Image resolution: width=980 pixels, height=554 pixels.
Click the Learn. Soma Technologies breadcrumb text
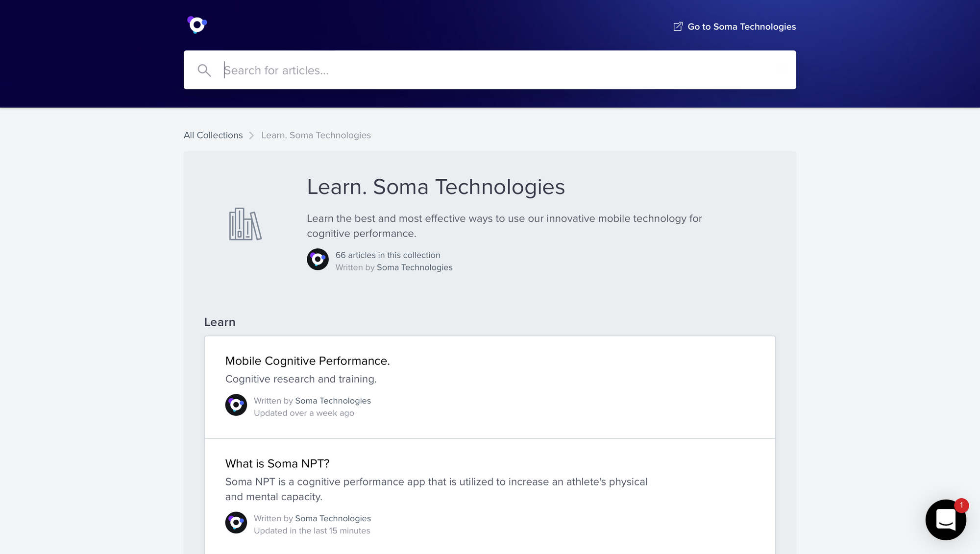(x=316, y=135)
